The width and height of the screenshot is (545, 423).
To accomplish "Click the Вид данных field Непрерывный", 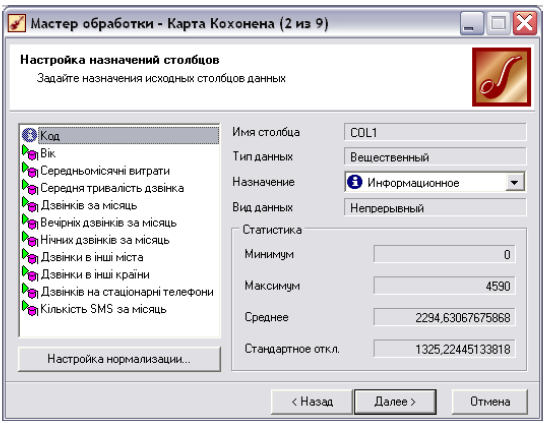I will 435,208.
